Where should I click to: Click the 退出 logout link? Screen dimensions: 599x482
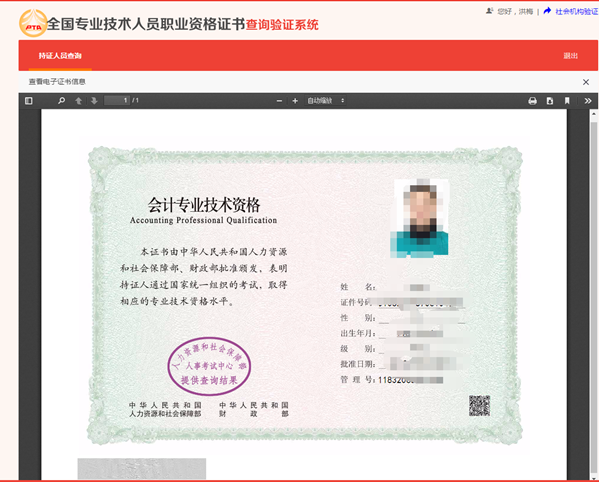click(x=570, y=56)
